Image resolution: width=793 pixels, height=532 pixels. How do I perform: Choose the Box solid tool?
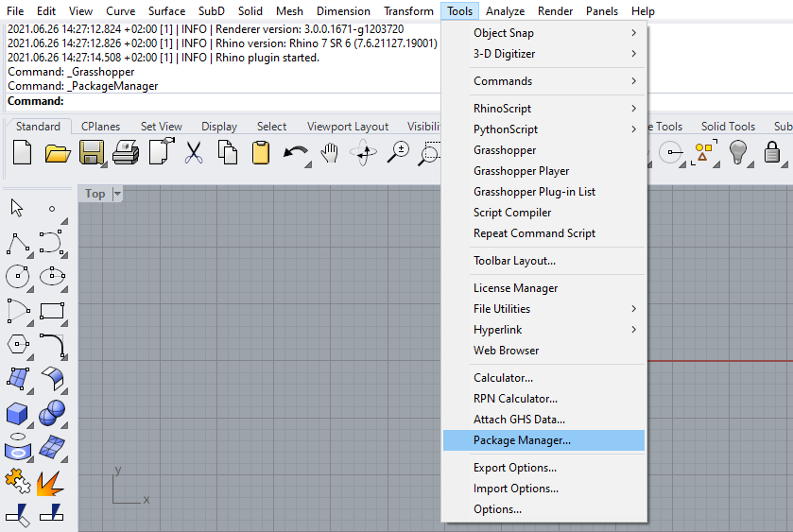pyautogui.click(x=17, y=413)
